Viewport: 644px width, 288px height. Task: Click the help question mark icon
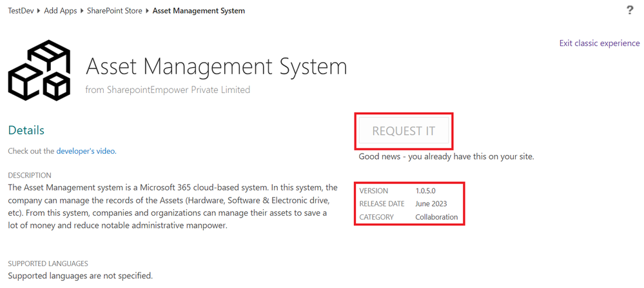630,10
